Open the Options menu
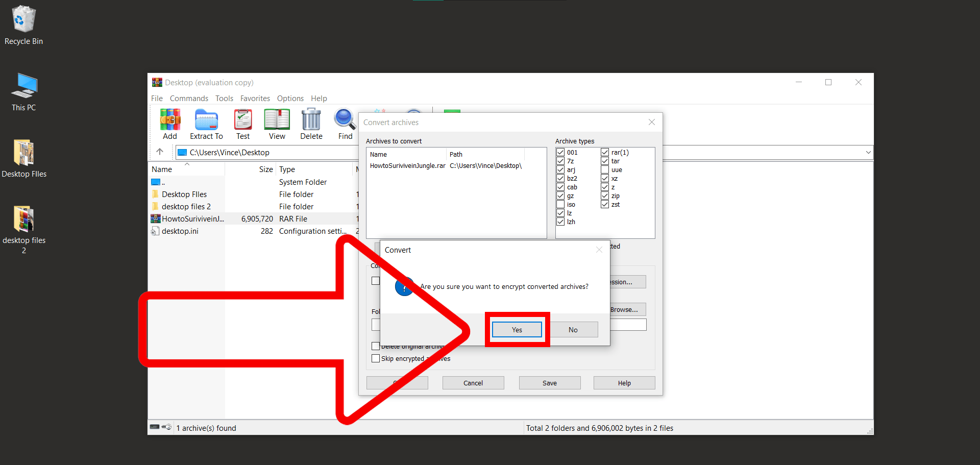980x465 pixels. pyautogui.click(x=290, y=98)
